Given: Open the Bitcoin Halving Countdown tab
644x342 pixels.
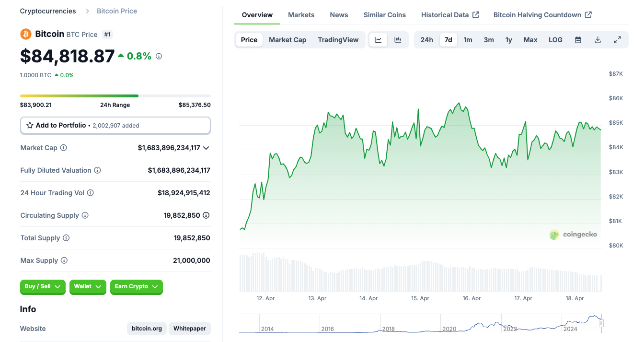Looking at the screenshot, I should (x=543, y=15).
